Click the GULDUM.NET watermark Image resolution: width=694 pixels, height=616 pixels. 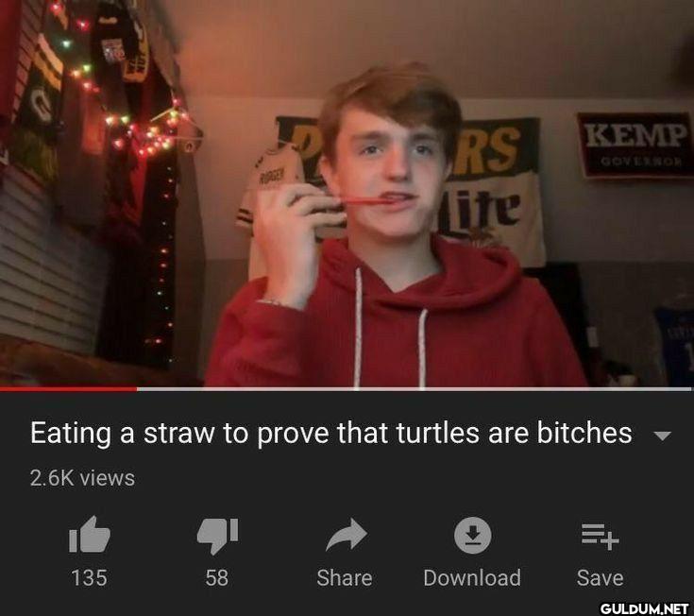[644, 608]
